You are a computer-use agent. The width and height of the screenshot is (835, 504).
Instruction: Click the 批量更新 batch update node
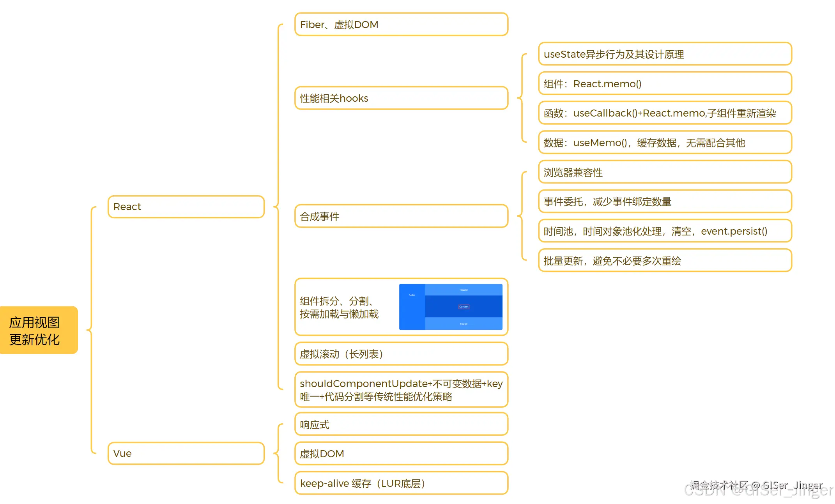pos(665,261)
